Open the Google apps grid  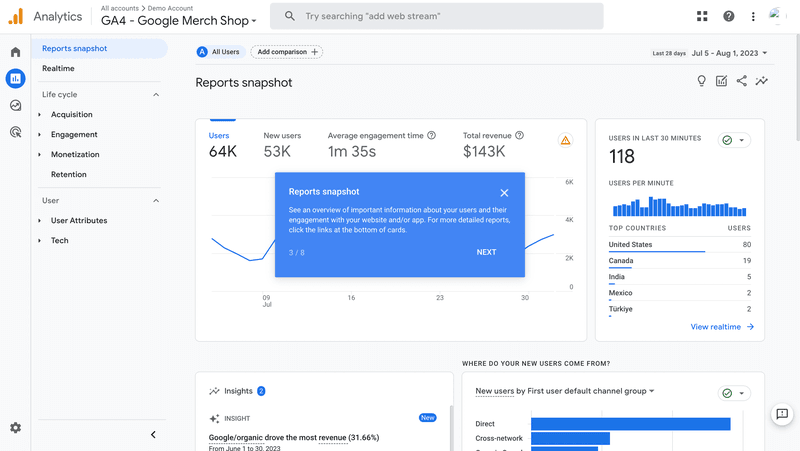point(702,16)
